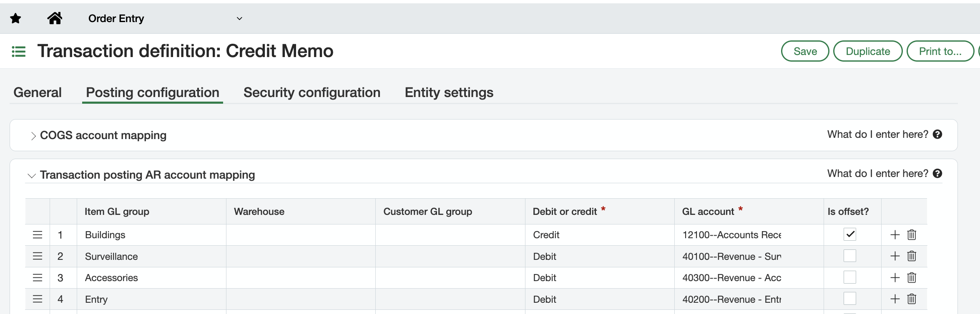Select the Posting configuration tab
This screenshot has height=314, width=980.
pyautogui.click(x=153, y=92)
